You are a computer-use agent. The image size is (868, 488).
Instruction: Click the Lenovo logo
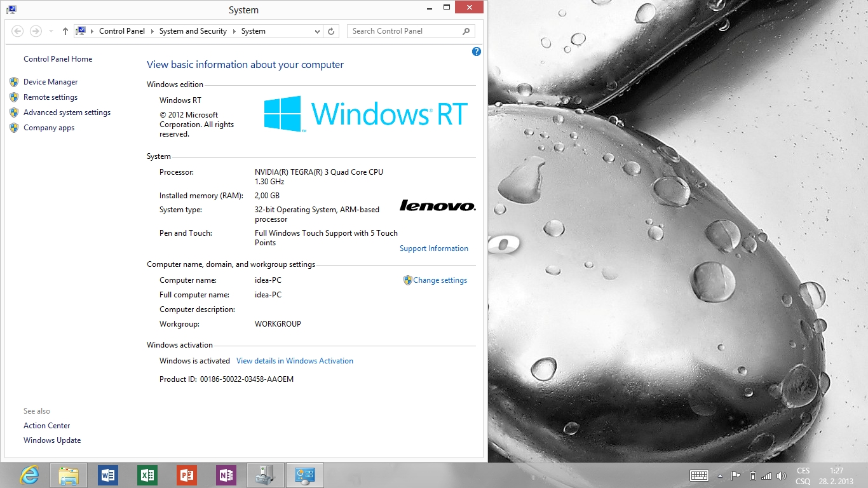tap(438, 205)
